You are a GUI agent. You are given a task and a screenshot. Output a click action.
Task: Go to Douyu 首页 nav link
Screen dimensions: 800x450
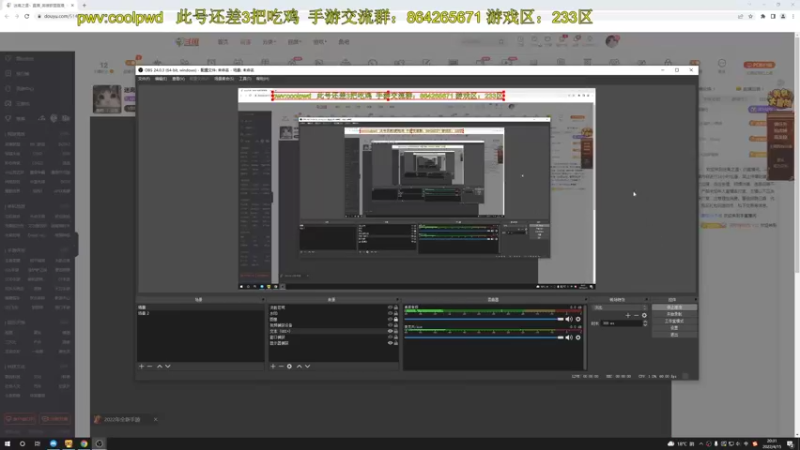pyautogui.click(x=223, y=42)
